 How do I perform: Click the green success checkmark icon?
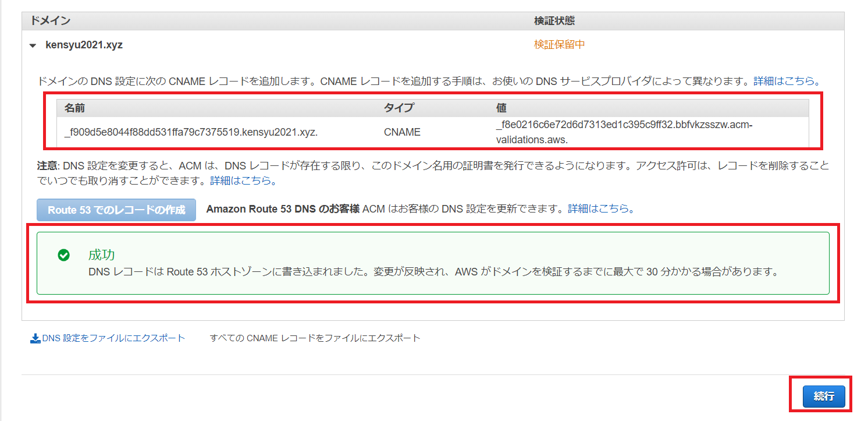[x=64, y=255]
